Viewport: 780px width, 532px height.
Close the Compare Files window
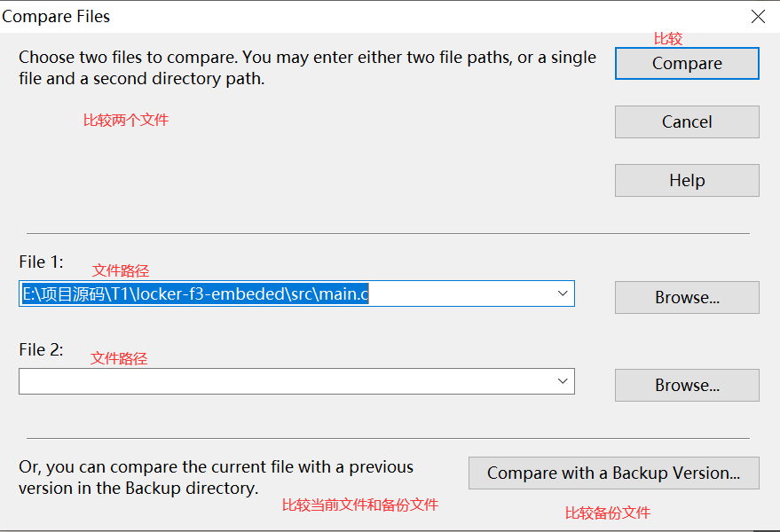(x=758, y=16)
